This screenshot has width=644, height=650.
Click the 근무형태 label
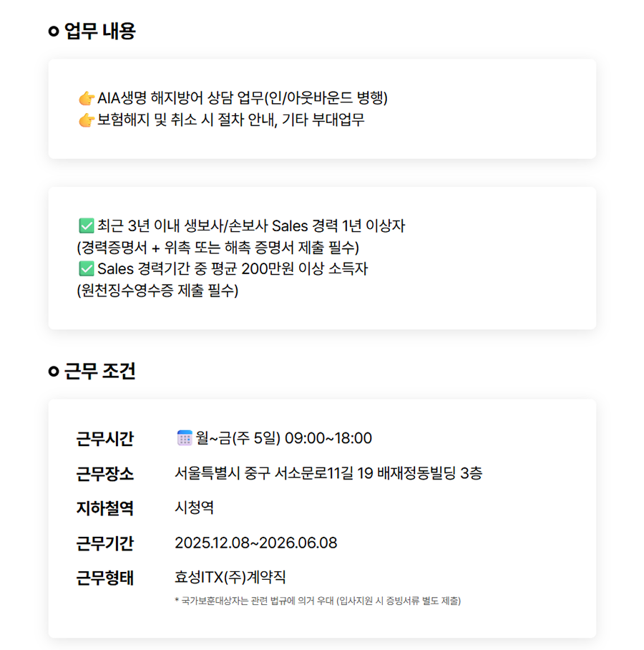[104, 578]
